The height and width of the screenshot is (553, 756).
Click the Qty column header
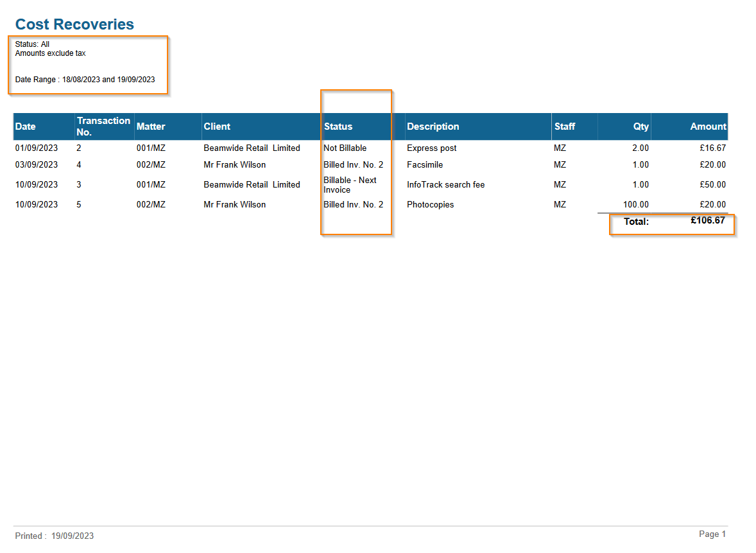pos(640,127)
